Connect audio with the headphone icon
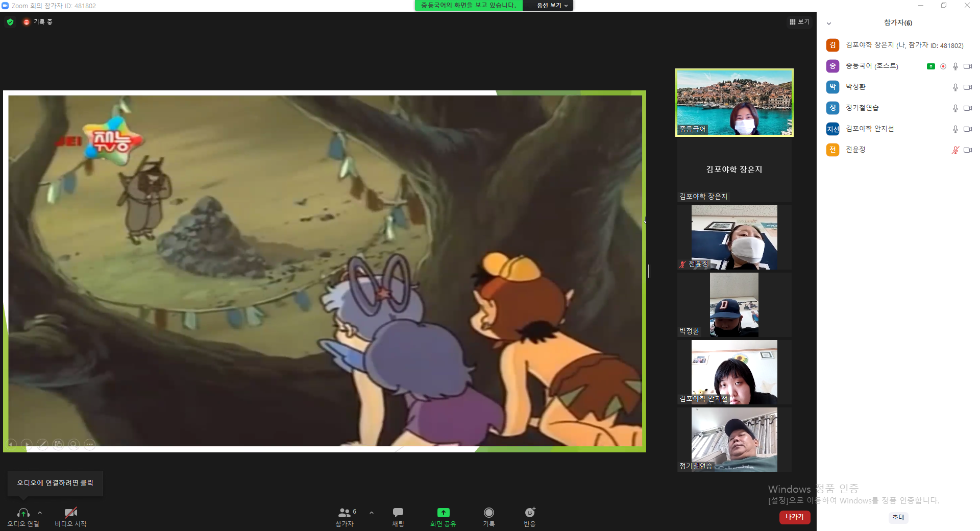This screenshot has width=980, height=531. coord(23,513)
